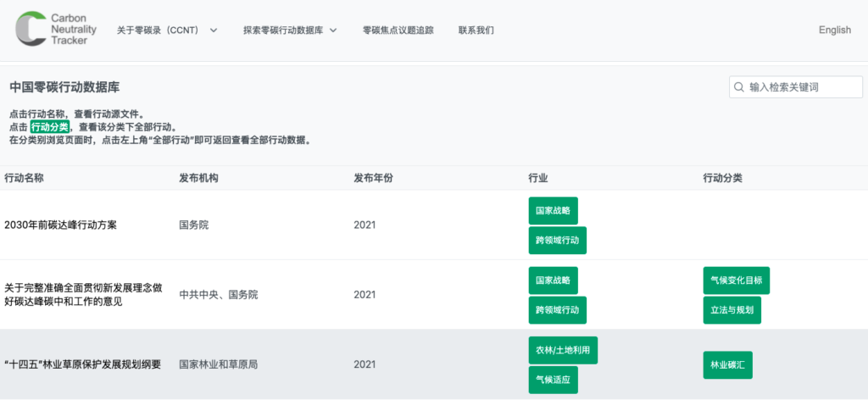Click the search magnifier icon
868x400 pixels.
[738, 87]
